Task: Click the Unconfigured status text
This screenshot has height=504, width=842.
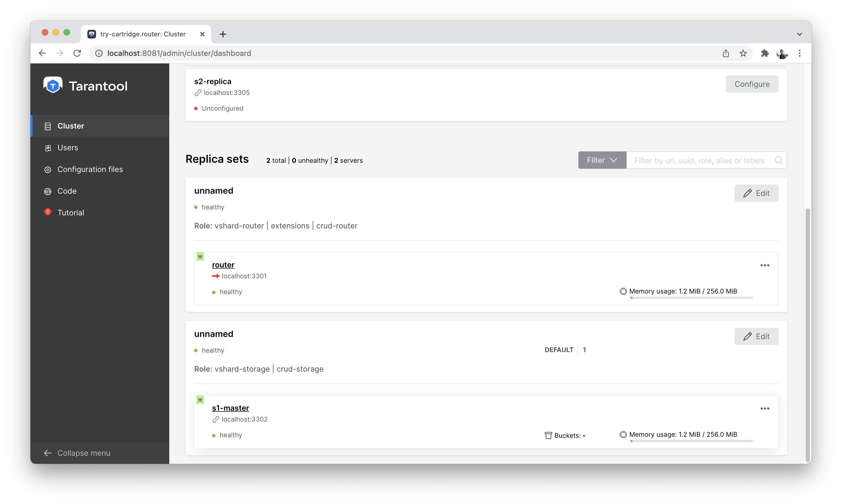Action: [222, 109]
